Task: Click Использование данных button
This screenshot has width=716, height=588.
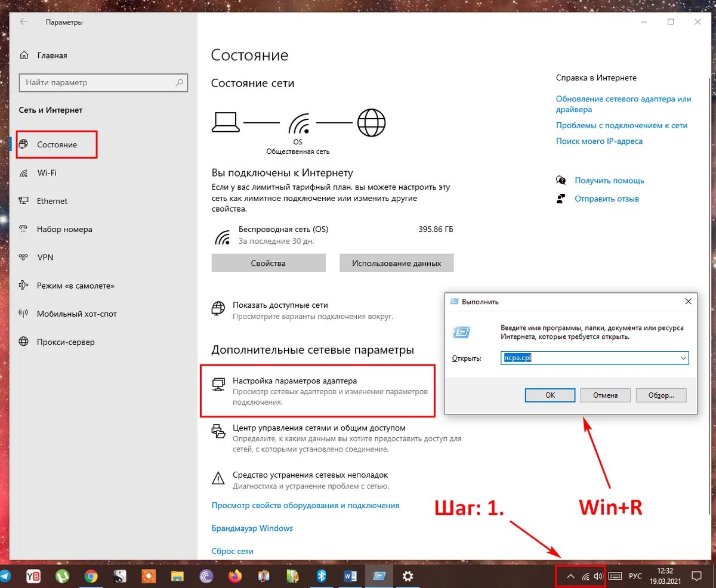Action: point(397,263)
